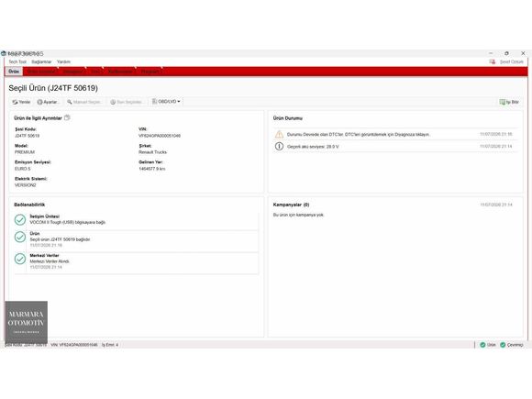Click the warning triangle icon for active DTCs
The height and width of the screenshot is (399, 532).
pyautogui.click(x=279, y=134)
